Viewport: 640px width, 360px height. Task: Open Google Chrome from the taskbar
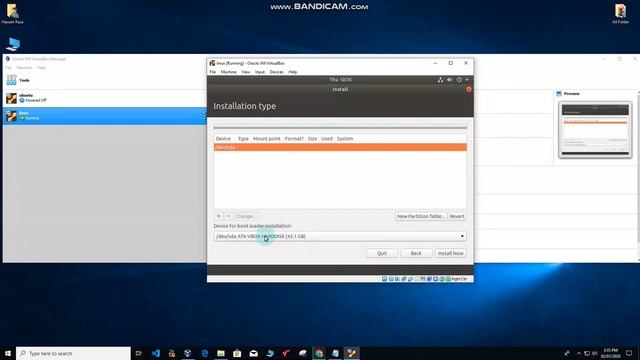tap(319, 353)
